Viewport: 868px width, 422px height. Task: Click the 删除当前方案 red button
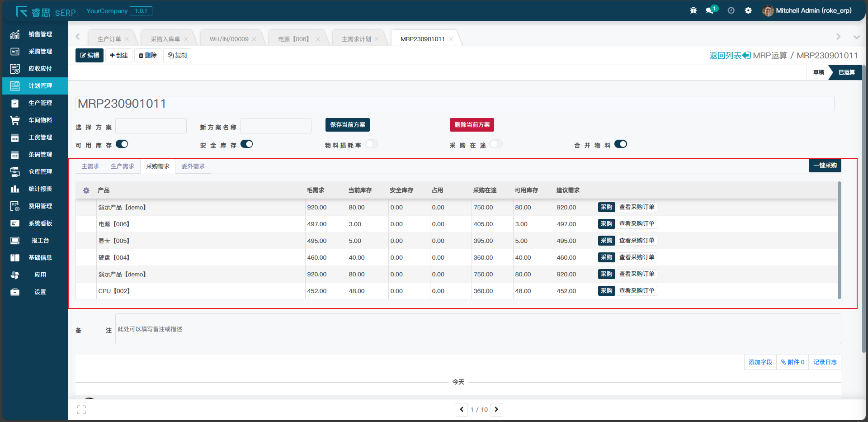coord(472,125)
